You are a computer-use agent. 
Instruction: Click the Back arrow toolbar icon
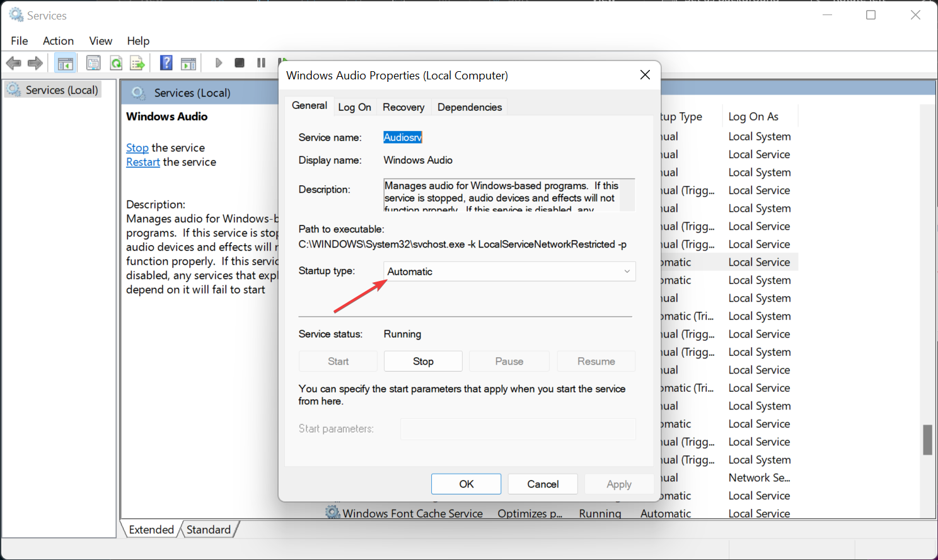(14, 63)
